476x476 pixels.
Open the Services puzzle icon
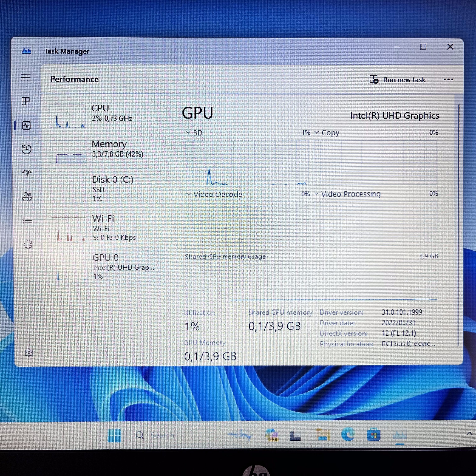pos(28,244)
